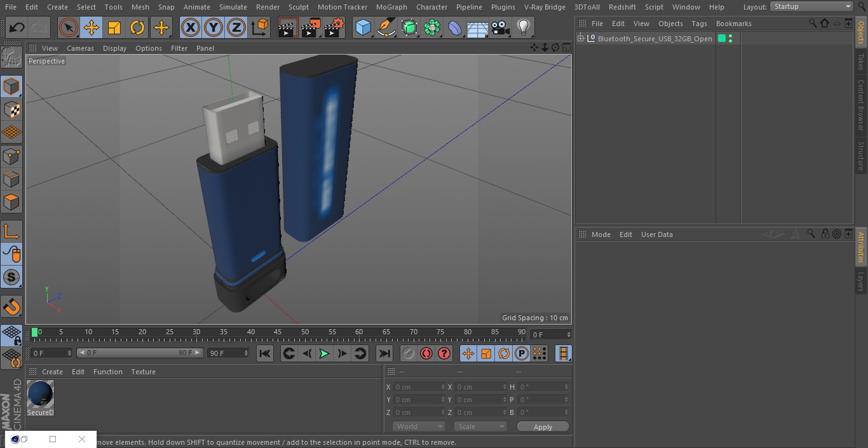Activate the Scale tool
The image size is (868, 448).
(114, 27)
